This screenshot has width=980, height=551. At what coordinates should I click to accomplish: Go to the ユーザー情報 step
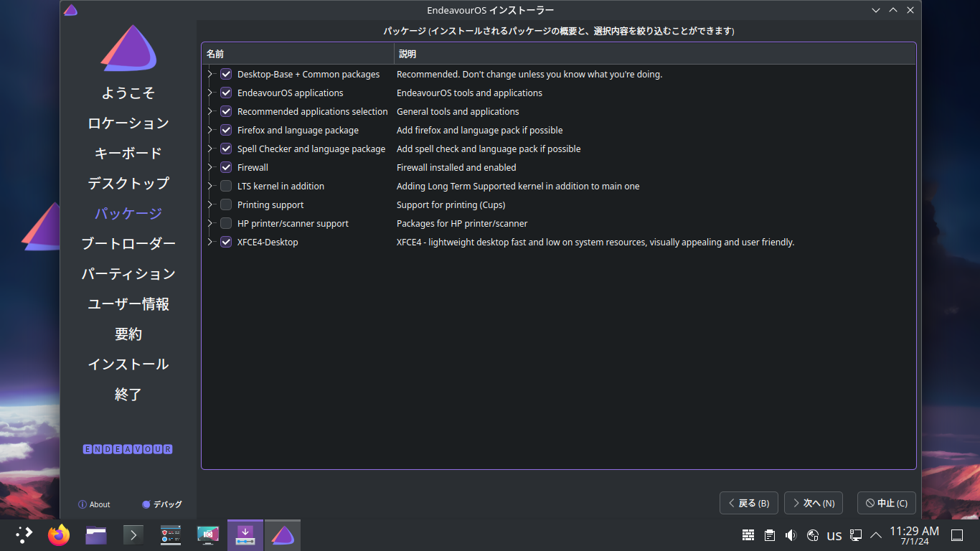tap(128, 304)
